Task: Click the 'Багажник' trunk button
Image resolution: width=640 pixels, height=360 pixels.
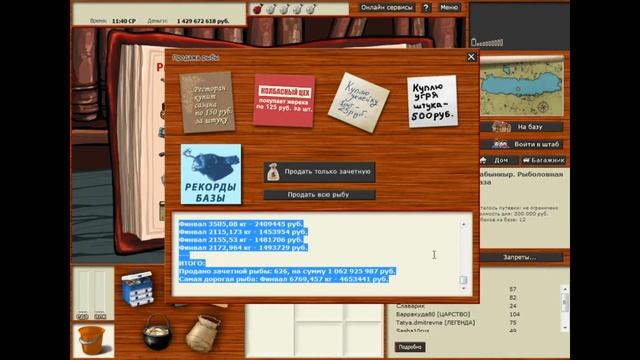Action: pyautogui.click(x=544, y=160)
